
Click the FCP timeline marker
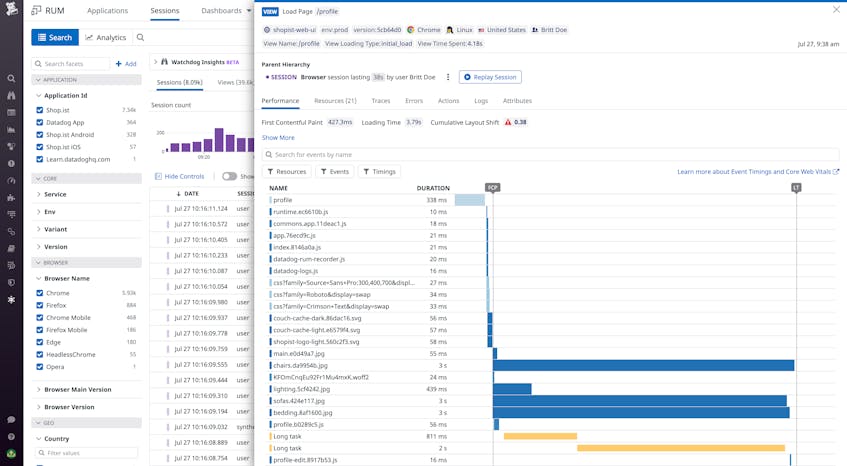493,187
